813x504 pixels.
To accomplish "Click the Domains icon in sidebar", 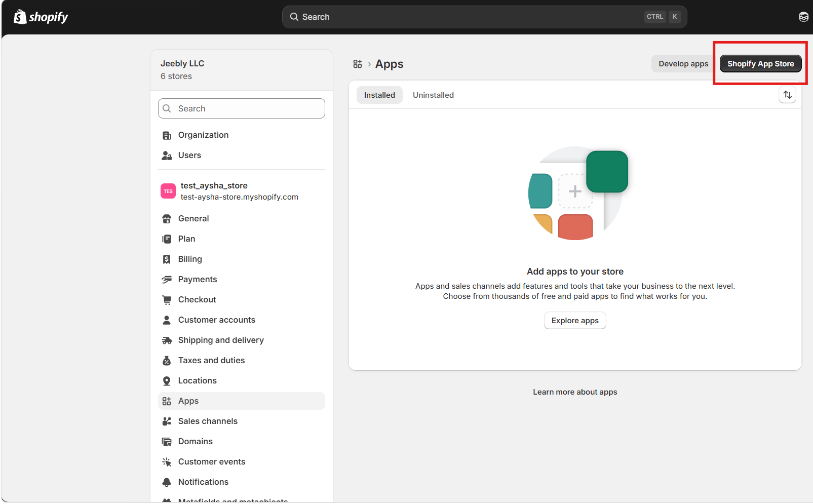I will pyautogui.click(x=167, y=442).
